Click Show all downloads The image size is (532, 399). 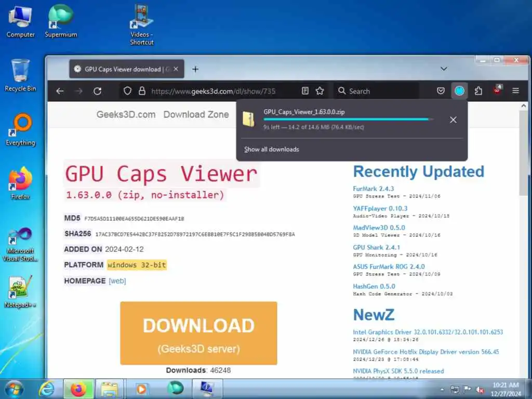click(x=271, y=149)
